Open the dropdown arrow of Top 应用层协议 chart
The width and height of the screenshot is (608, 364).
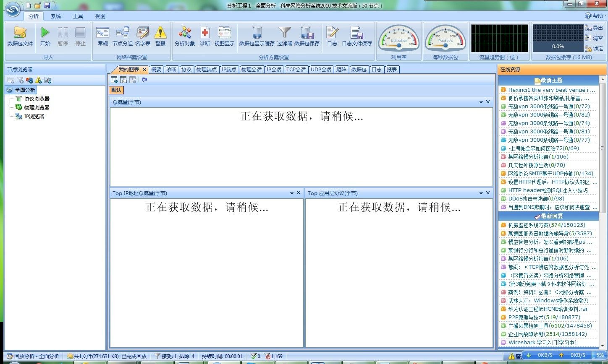point(481,193)
